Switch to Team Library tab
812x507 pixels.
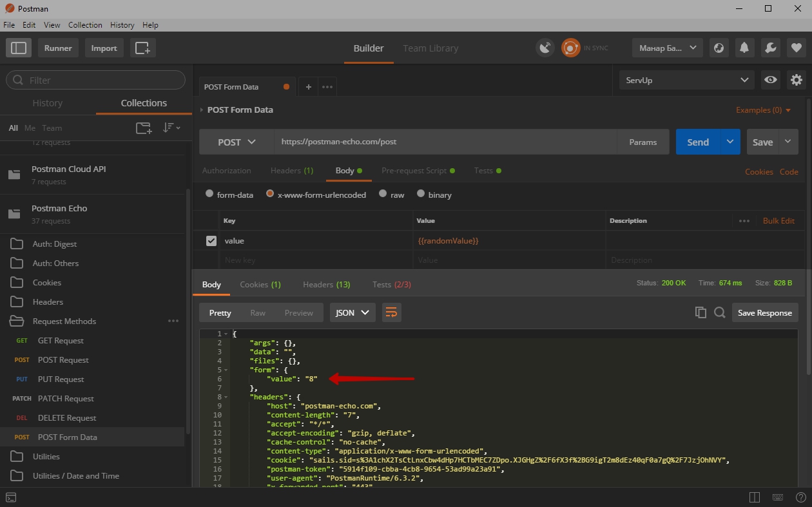click(430, 48)
